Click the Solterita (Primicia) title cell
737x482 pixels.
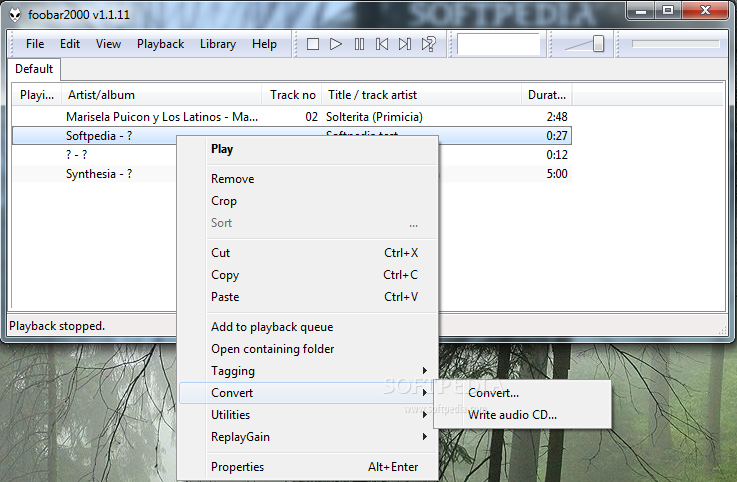pyautogui.click(x=374, y=117)
